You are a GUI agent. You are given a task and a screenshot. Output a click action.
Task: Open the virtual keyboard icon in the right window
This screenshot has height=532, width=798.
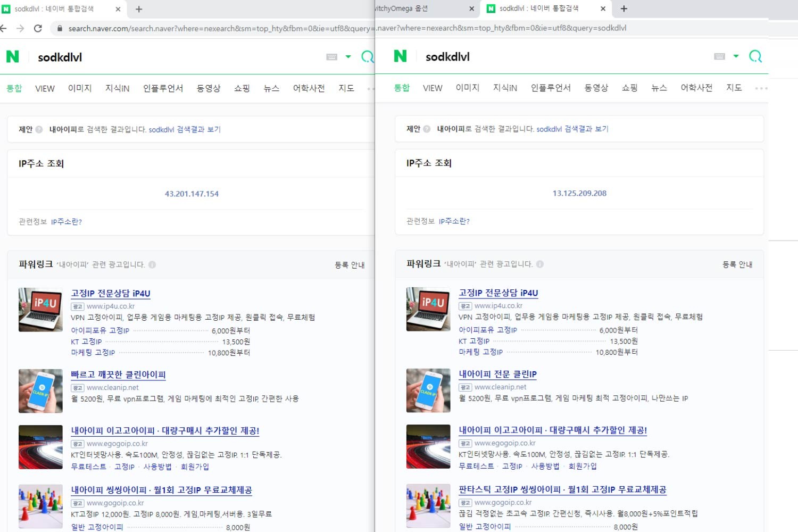pos(720,56)
